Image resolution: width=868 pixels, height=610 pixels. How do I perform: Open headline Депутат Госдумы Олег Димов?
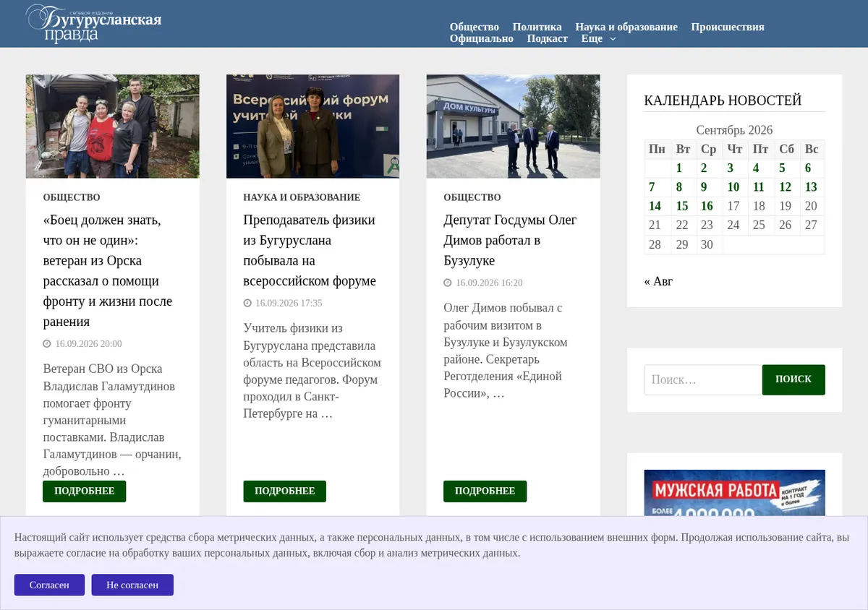pyautogui.click(x=510, y=240)
